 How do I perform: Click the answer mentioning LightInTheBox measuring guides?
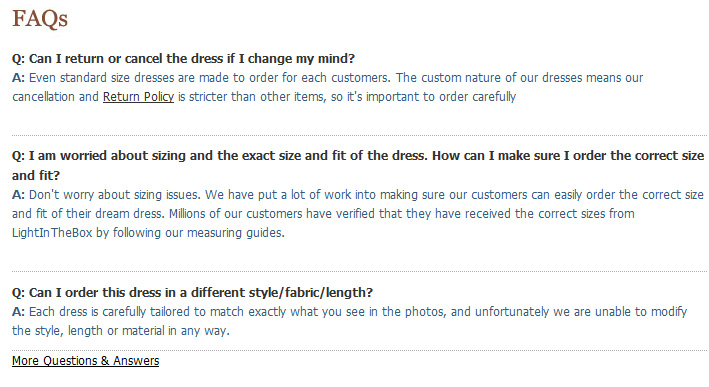pyautogui.click(x=358, y=214)
